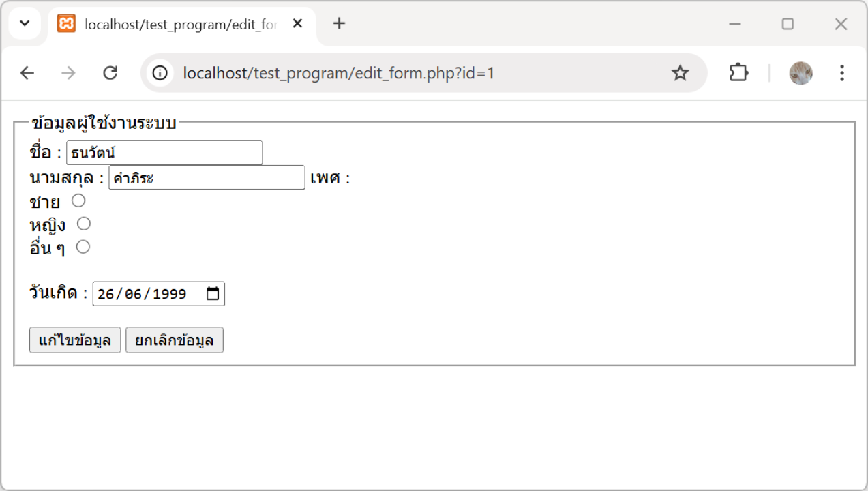This screenshot has width=868, height=491.
Task: Open calendar picker in วันเกิด field
Action: [213, 294]
